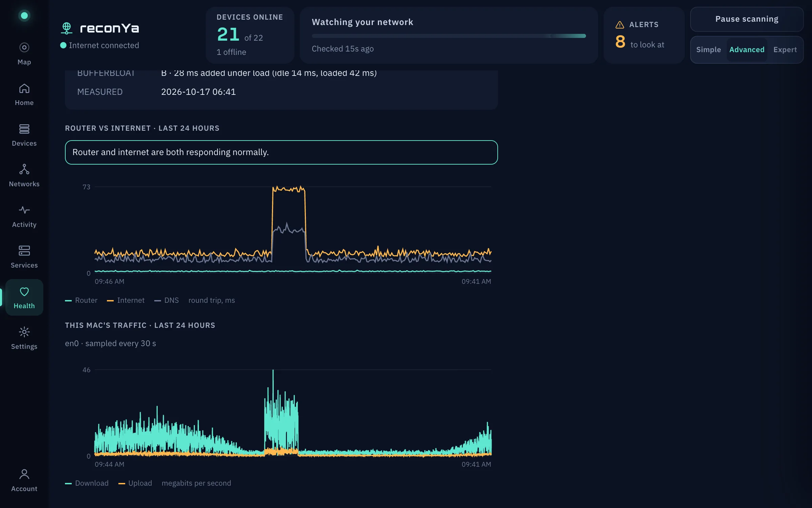Switch to Simple mode
Screen dimensions: 812x508
click(x=708, y=49)
